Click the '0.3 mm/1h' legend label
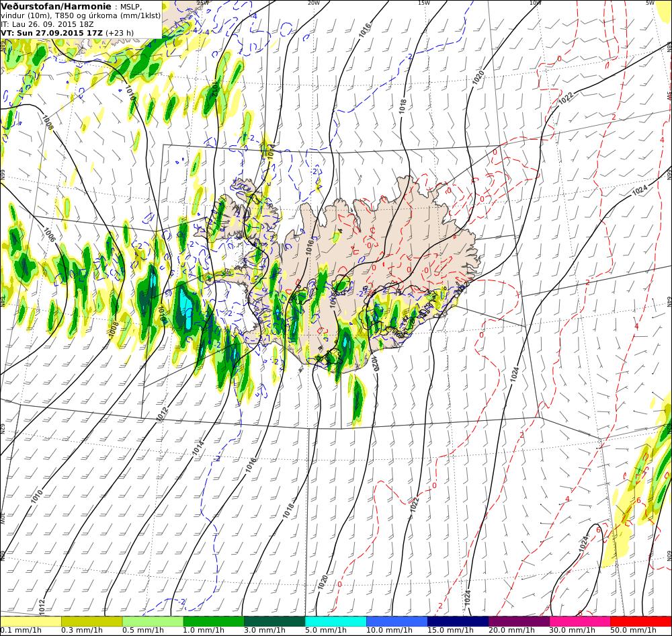The width and height of the screenshot is (672, 636). point(82,631)
